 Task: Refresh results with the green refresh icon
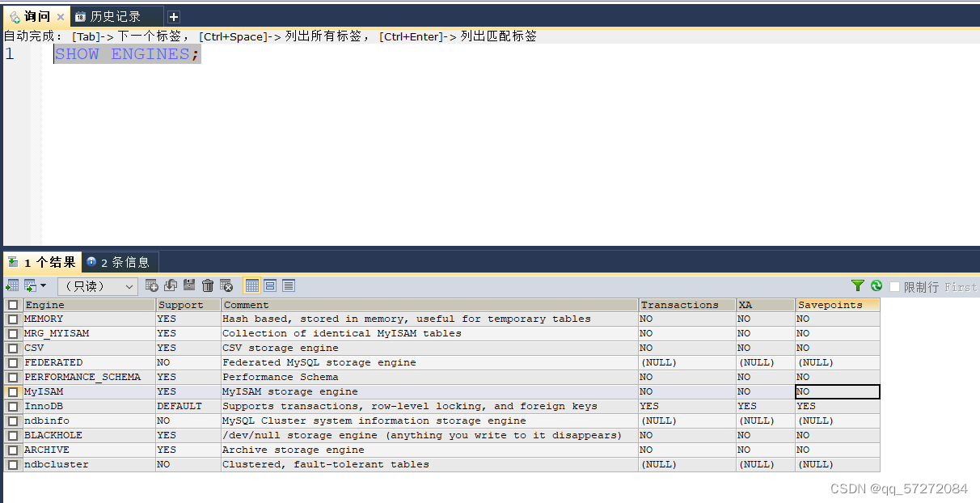pyautogui.click(x=876, y=285)
